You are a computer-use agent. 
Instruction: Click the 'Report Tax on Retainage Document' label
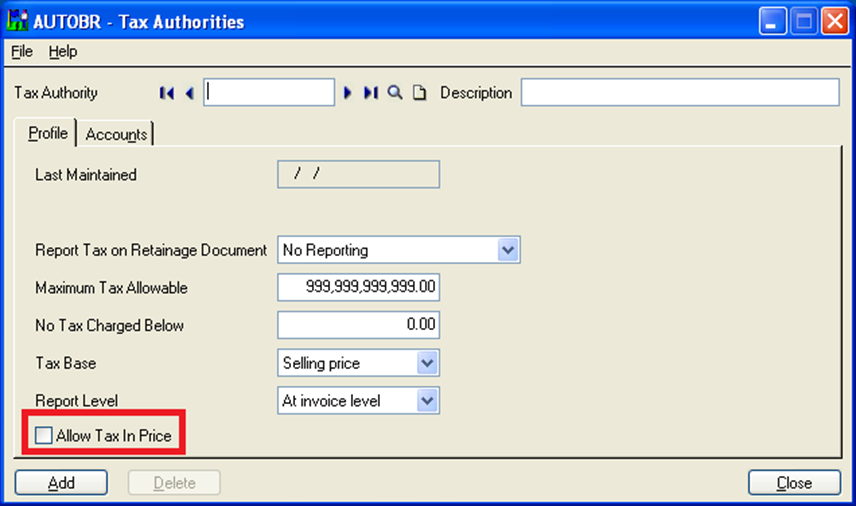click(x=151, y=250)
